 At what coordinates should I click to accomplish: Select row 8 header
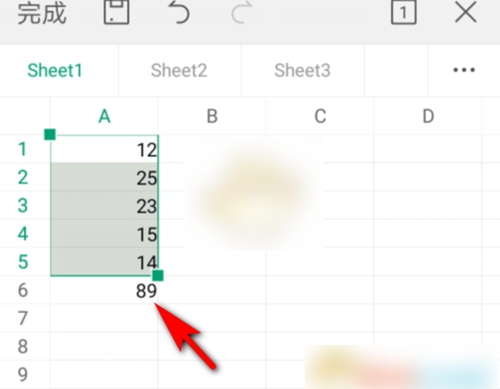(23, 346)
